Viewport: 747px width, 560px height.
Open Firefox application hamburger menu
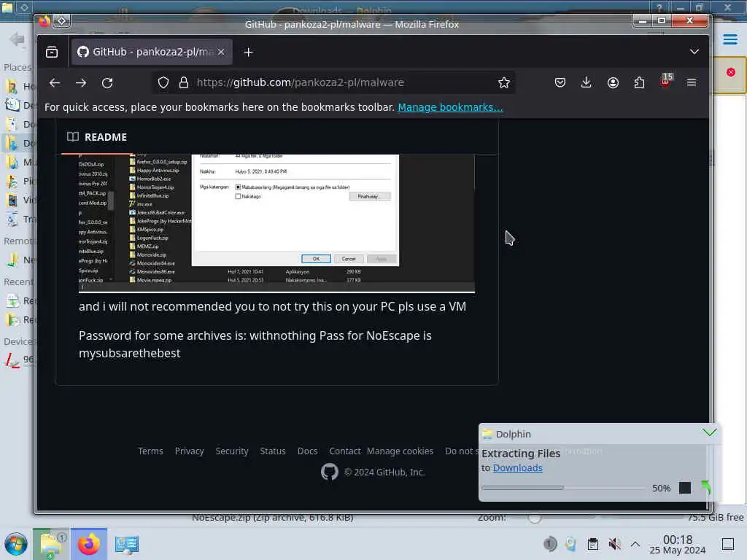coord(692,82)
